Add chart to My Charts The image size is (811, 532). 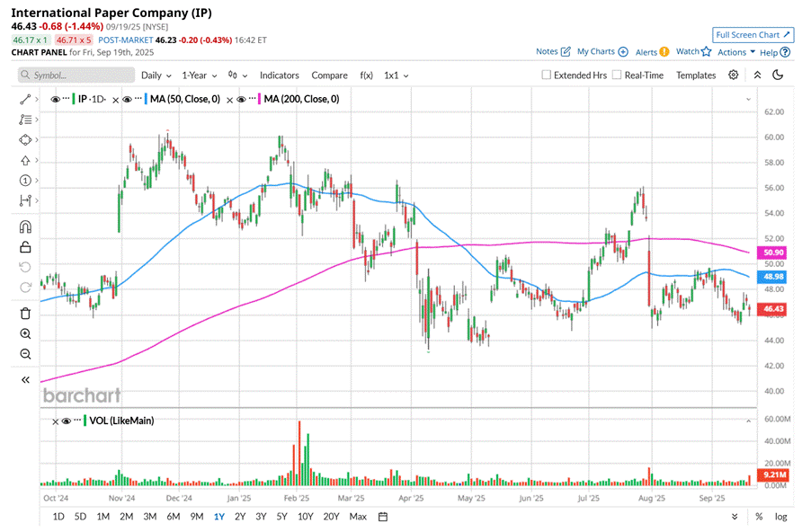pyautogui.click(x=602, y=51)
